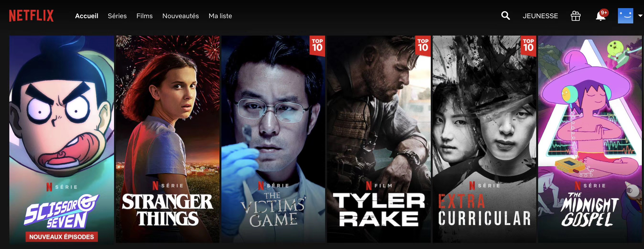
Task: Open the Stranger Things poster
Action: pos(168,139)
